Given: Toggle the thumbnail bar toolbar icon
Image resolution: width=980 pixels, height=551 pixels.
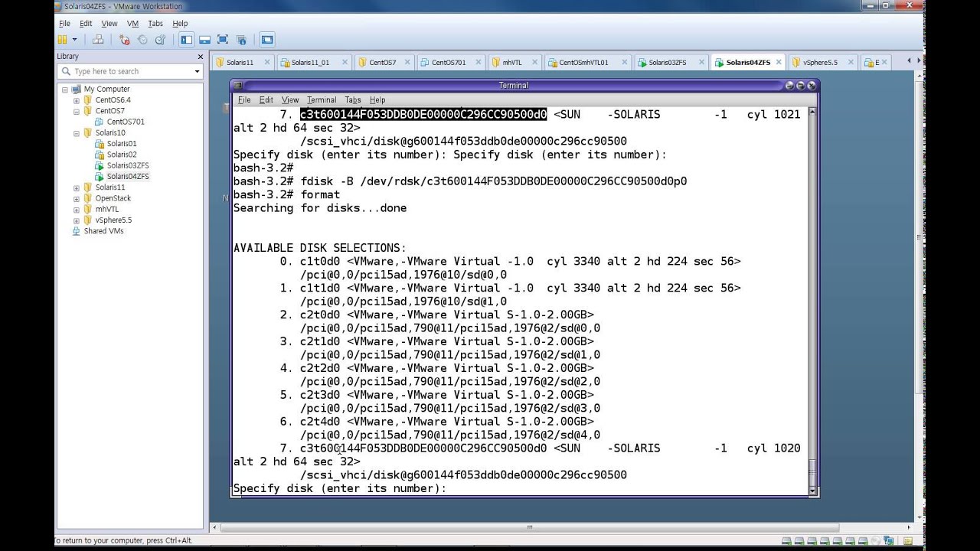Looking at the screenshot, I should (x=204, y=40).
